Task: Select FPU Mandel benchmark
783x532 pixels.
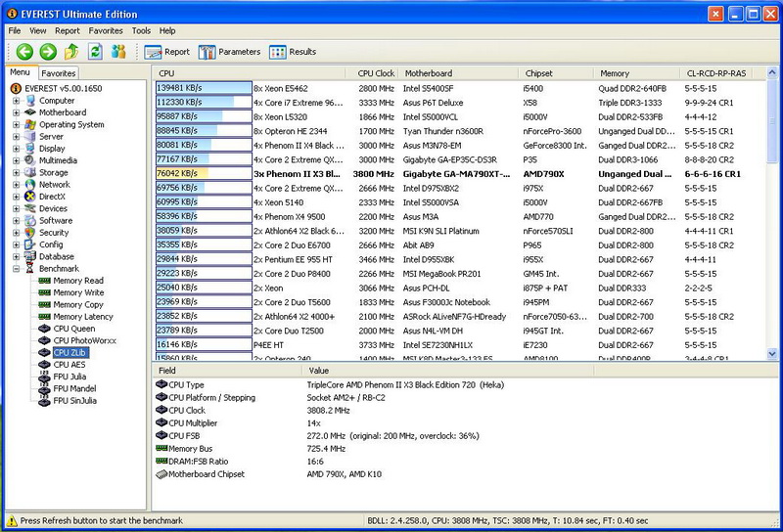Action: click(74, 388)
